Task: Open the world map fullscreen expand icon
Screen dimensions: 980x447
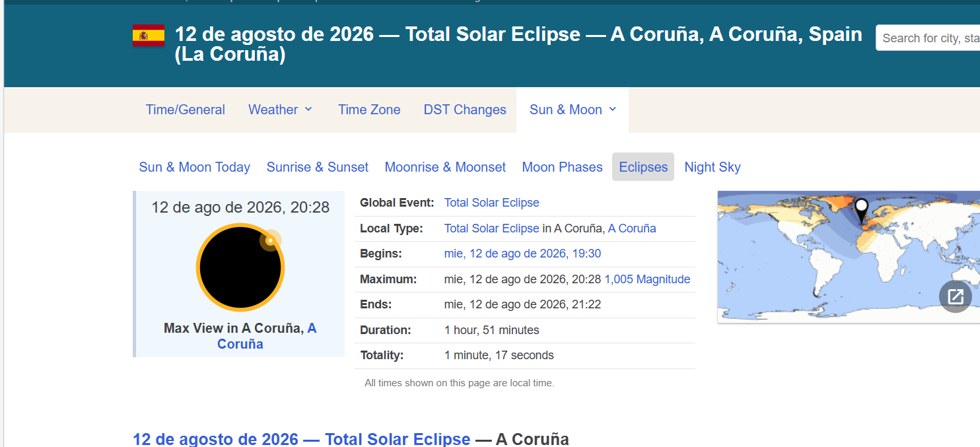Action: click(956, 296)
